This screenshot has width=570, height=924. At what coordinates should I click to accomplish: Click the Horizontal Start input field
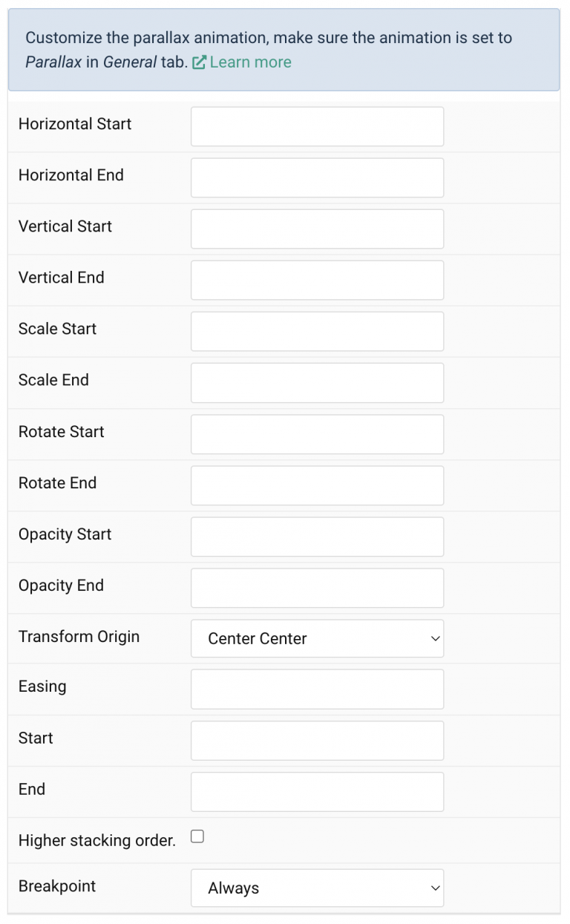click(x=317, y=126)
